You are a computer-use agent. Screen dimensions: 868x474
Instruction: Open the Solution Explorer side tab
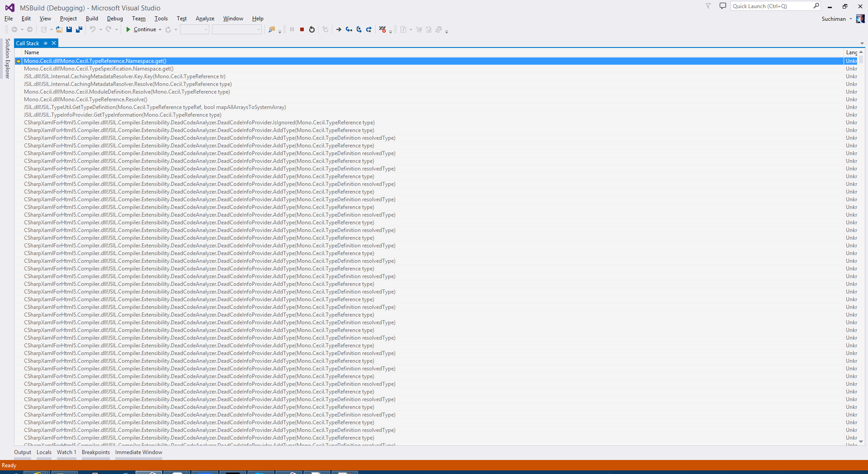coord(7,59)
